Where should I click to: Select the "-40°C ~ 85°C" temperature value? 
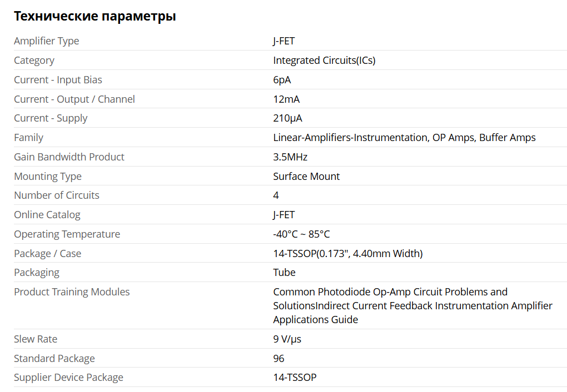(x=301, y=234)
